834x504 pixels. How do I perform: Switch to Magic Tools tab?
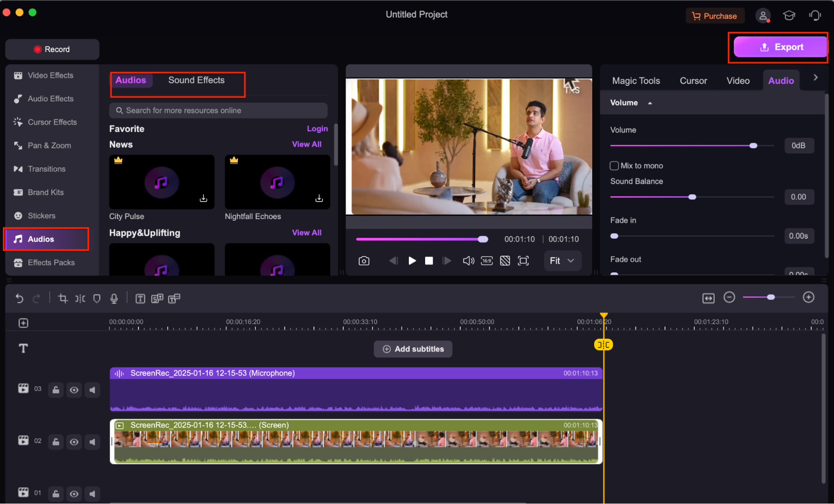click(636, 81)
